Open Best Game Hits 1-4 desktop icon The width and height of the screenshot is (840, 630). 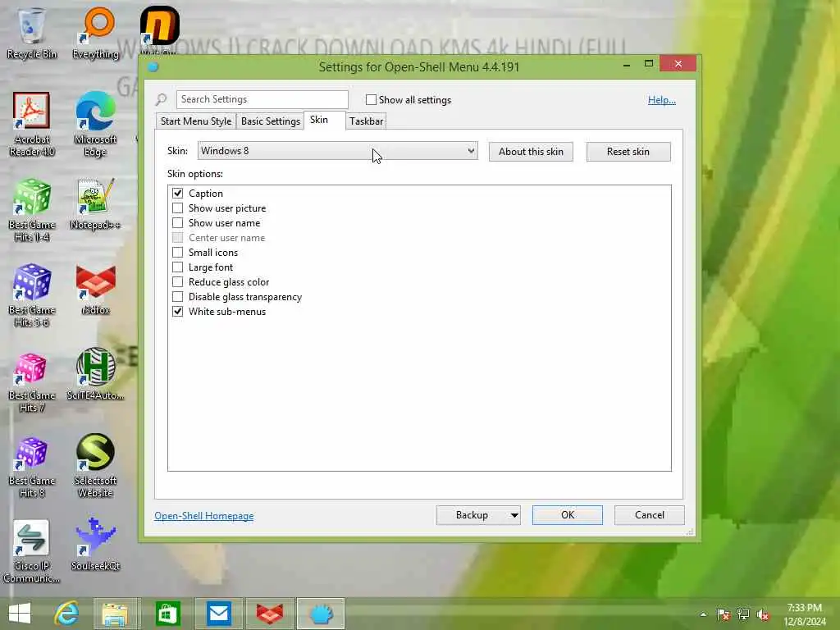31,210
